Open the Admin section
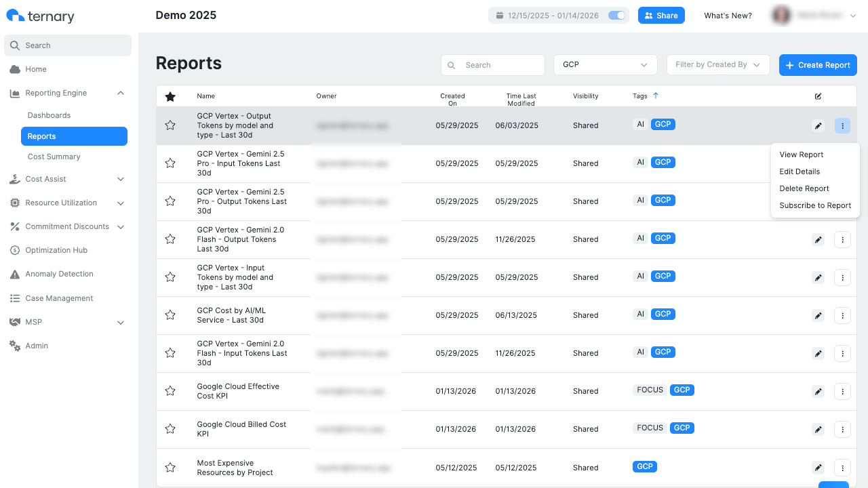The width and height of the screenshot is (868, 488). [37, 346]
